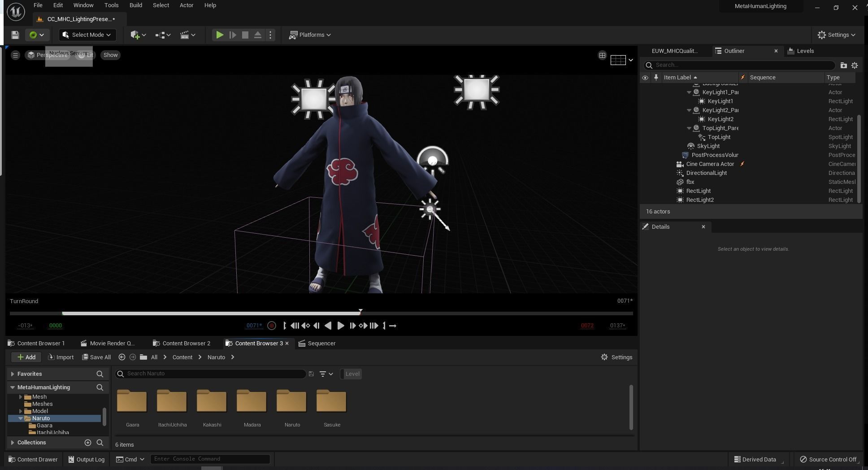
Task: Open the Actor menu
Action: click(187, 5)
